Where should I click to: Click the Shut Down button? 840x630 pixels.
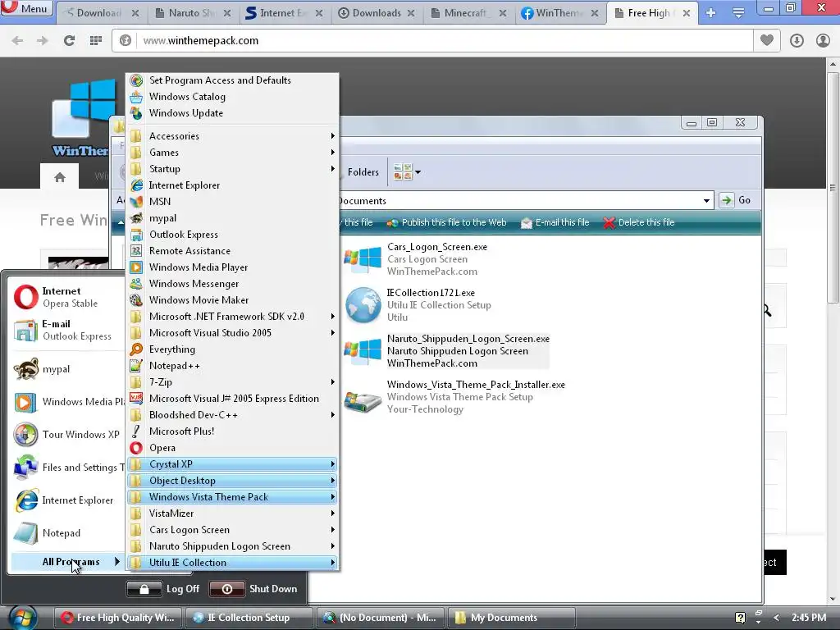click(x=254, y=589)
